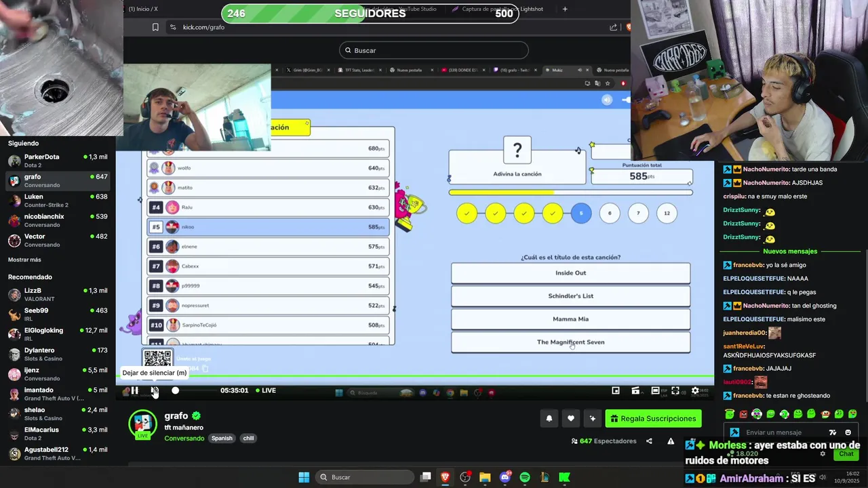Open the 7TV emote menu in chat
Screen dimensions: 868x488
pyautogui.click(x=833, y=432)
